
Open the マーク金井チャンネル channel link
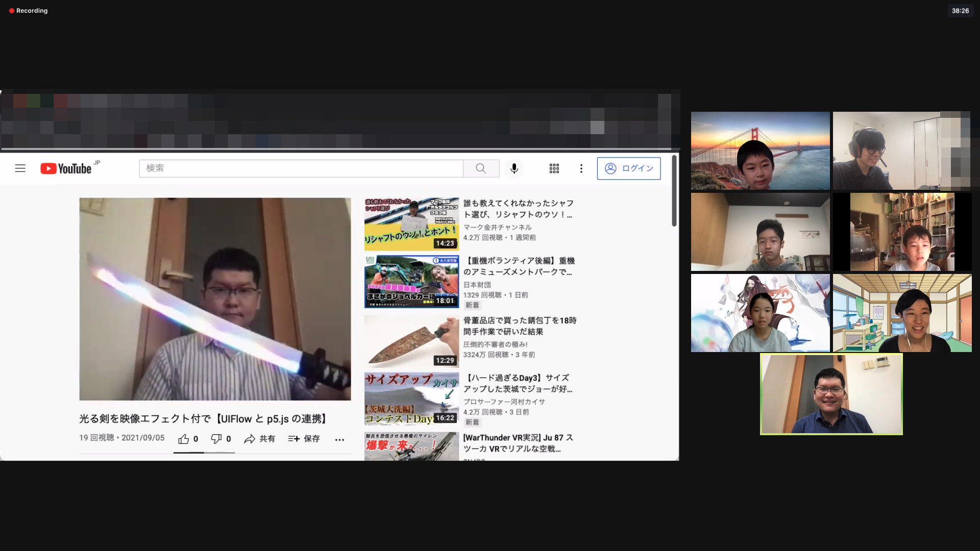pyautogui.click(x=497, y=227)
